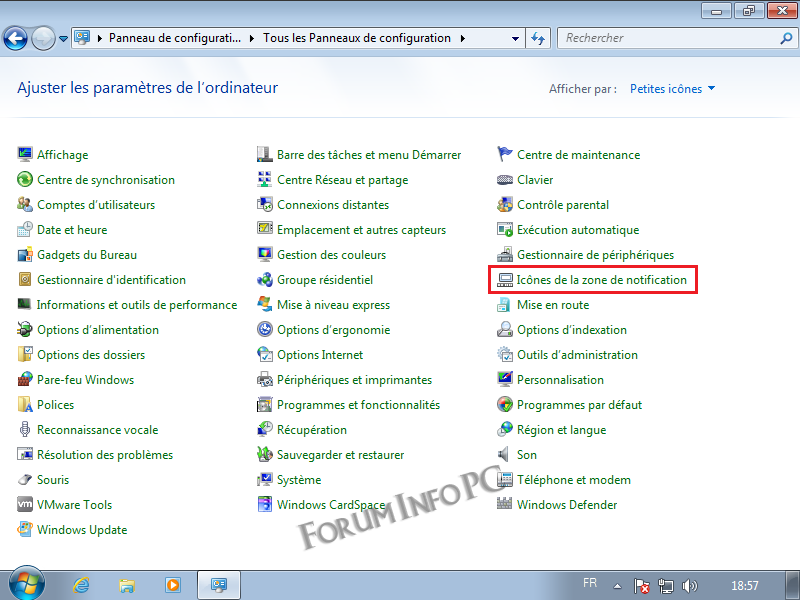This screenshot has height=600, width=800.
Task: Open the Windows Start menu
Action: tap(26, 585)
